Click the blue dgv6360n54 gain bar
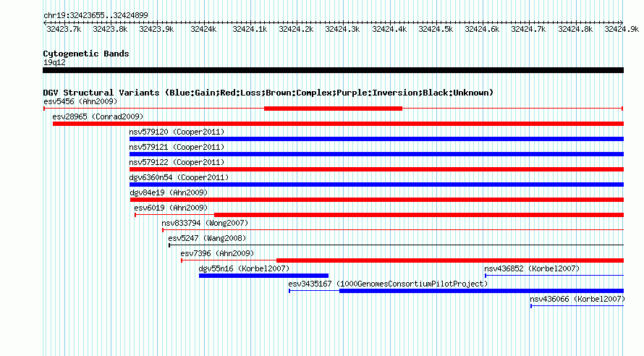Screen dimensions: 644x356 376,185
